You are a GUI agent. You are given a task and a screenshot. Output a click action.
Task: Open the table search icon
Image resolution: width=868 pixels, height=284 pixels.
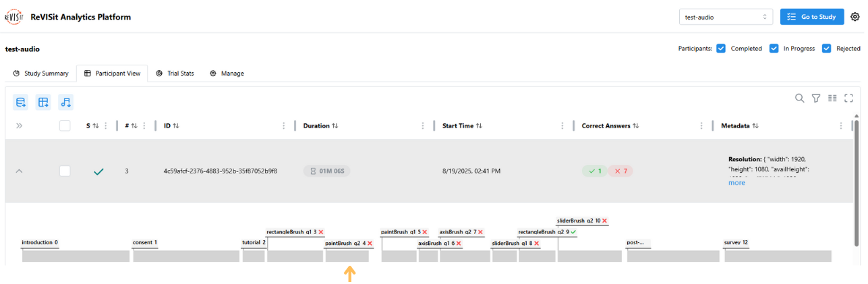coord(799,98)
